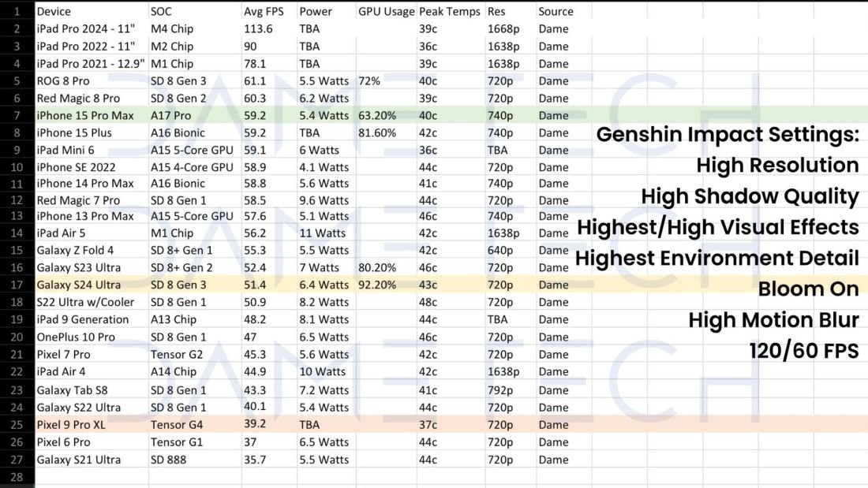Select the 'Galaxy Tab S8' cell
The image size is (868, 488).
pyautogui.click(x=92, y=390)
